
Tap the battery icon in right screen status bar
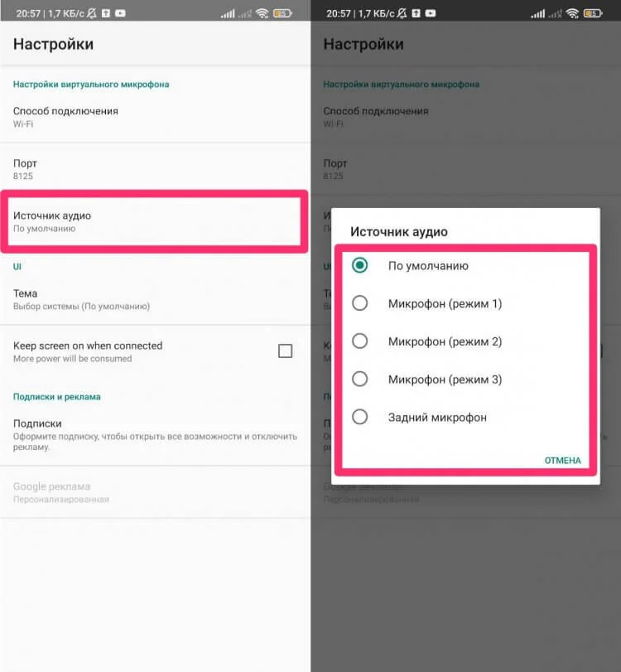click(593, 13)
